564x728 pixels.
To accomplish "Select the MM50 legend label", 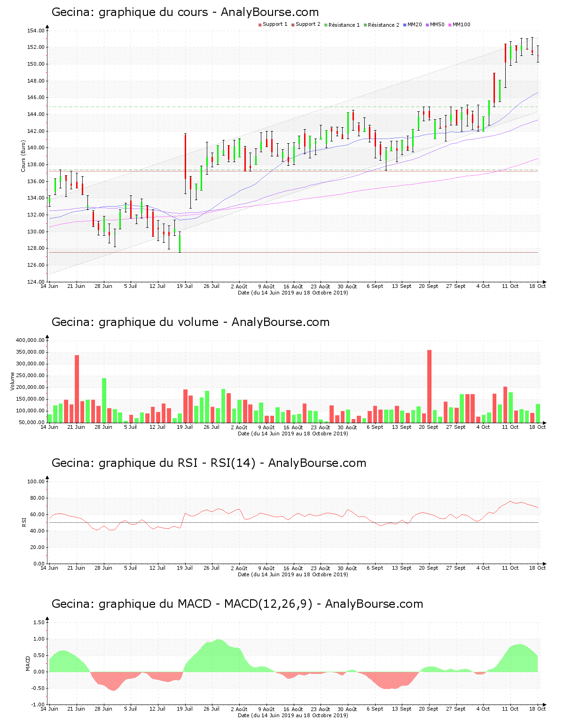I will point(437,24).
